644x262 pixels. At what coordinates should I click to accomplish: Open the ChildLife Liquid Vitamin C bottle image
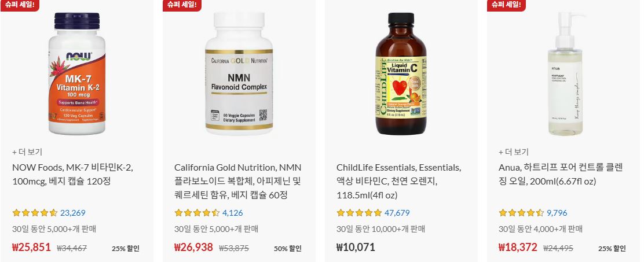tap(401, 73)
